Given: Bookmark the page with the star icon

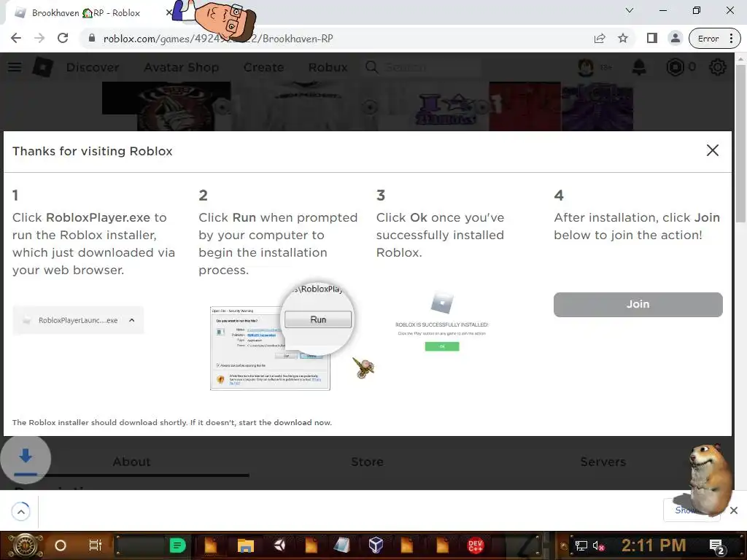Looking at the screenshot, I should pos(623,39).
